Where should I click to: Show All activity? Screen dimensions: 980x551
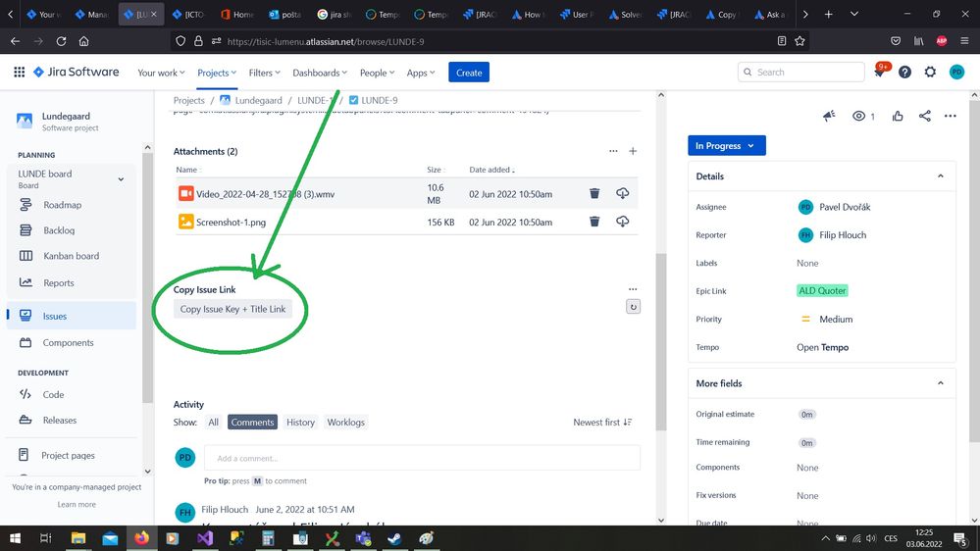coord(213,423)
